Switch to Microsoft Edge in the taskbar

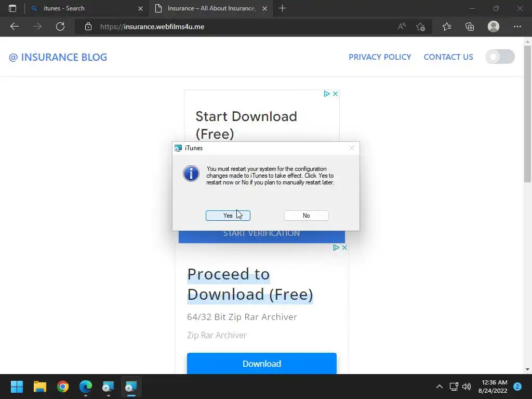(x=86, y=387)
